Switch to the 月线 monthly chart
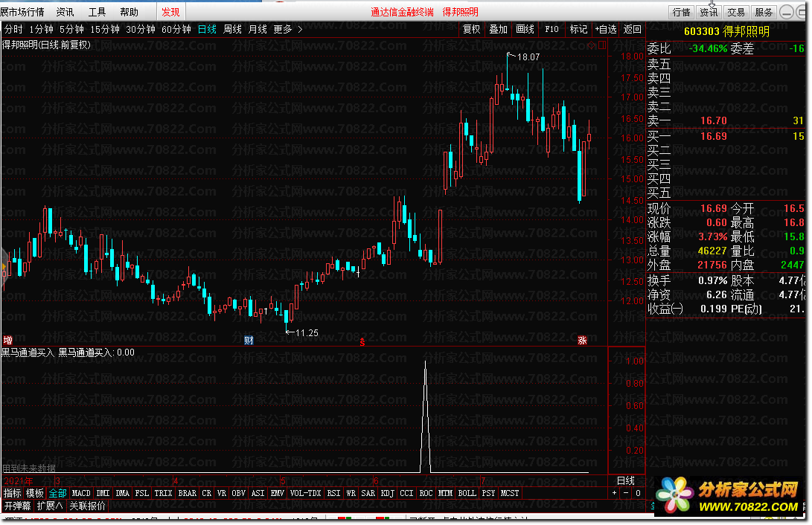The width and height of the screenshot is (812, 525). 258,30
